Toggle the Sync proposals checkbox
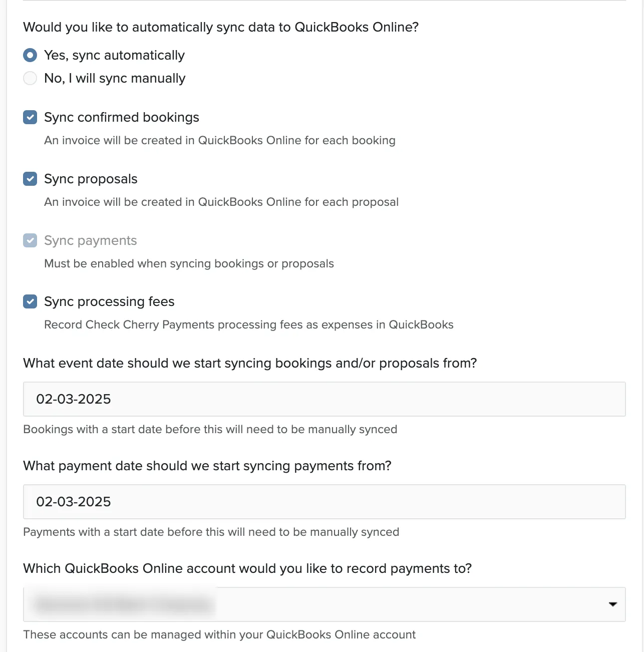 [30, 179]
